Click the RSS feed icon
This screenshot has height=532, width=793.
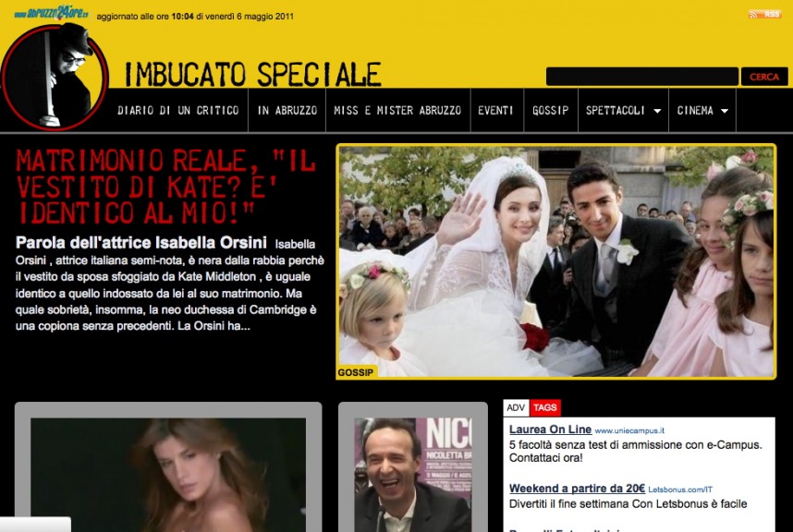(x=764, y=14)
